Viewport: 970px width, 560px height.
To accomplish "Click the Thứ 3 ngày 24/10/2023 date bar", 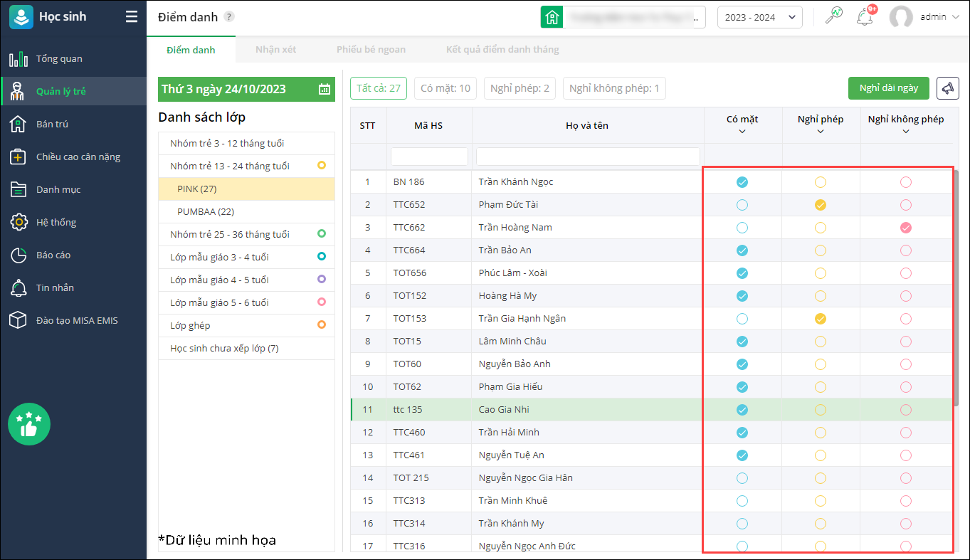I will pyautogui.click(x=246, y=89).
